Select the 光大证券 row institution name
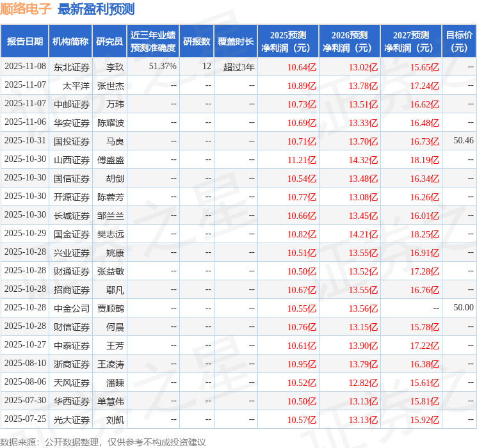 [72, 419]
